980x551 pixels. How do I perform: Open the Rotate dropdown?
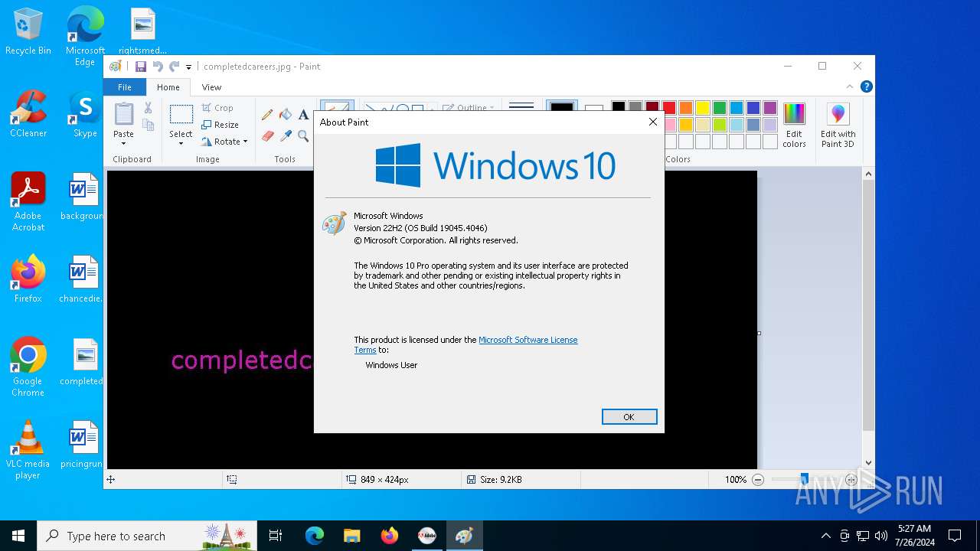[224, 142]
